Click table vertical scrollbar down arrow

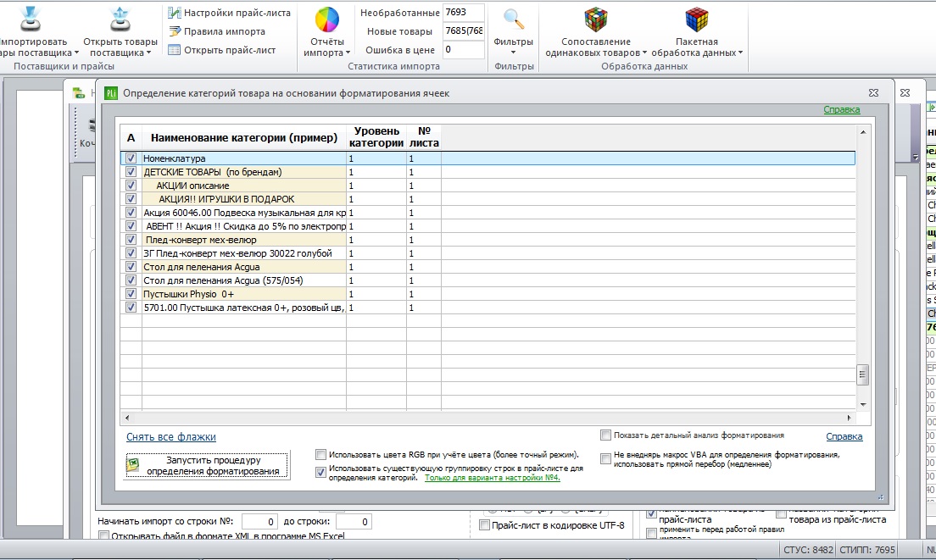(x=863, y=405)
